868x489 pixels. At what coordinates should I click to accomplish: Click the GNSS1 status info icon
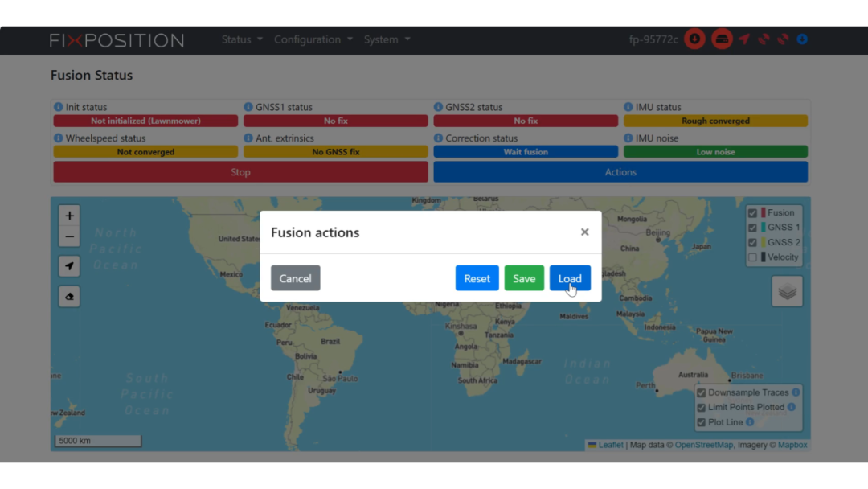coord(248,107)
